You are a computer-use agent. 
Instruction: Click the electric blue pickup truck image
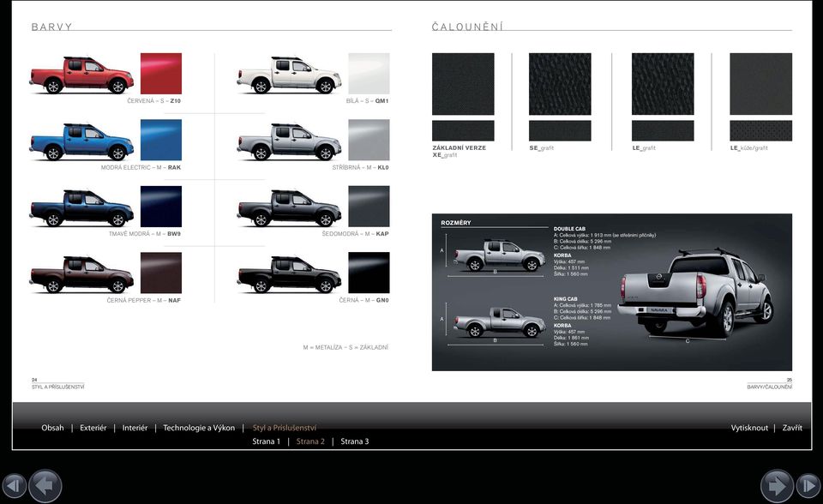(81, 141)
